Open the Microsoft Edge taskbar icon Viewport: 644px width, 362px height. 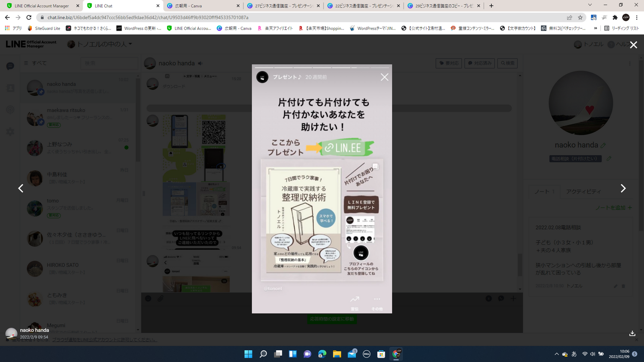pos(322,354)
